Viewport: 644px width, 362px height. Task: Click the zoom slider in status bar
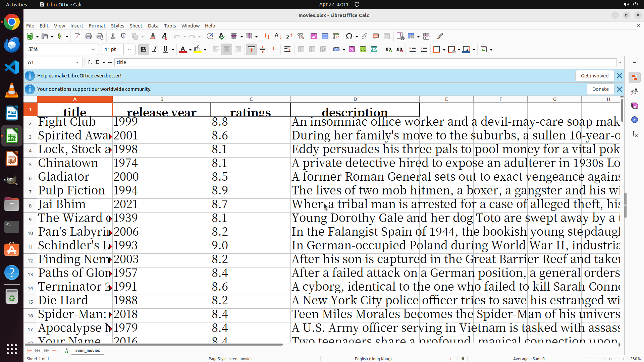(610, 359)
